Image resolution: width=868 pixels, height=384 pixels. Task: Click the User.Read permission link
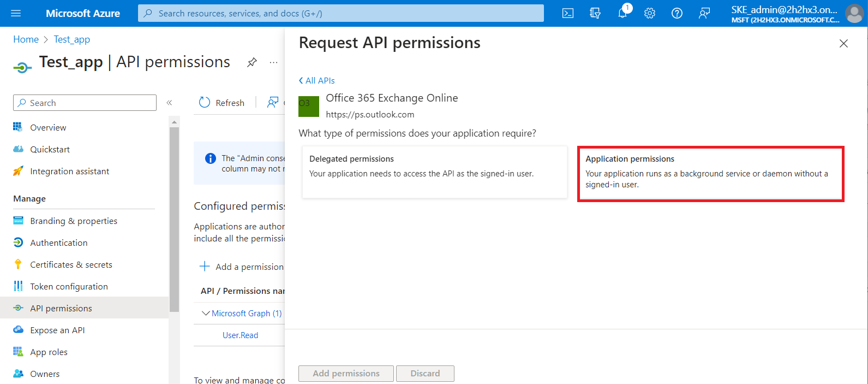[x=240, y=335]
